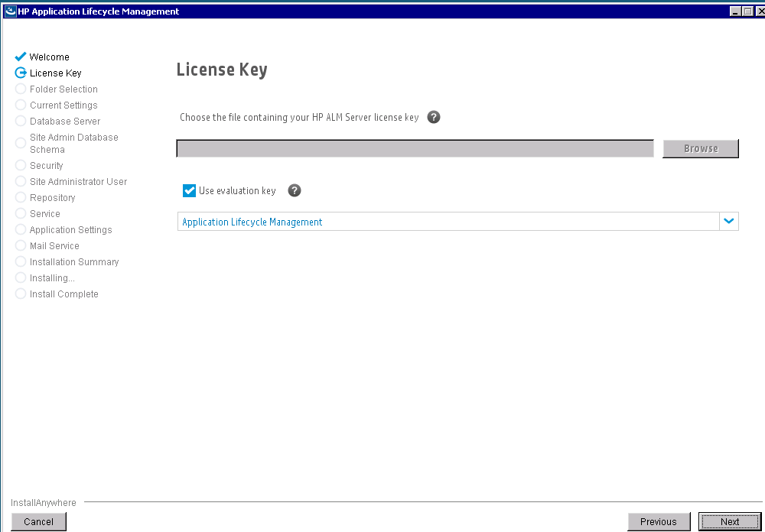Select the Site Administrator User step
The height and width of the screenshot is (532, 765).
point(78,182)
